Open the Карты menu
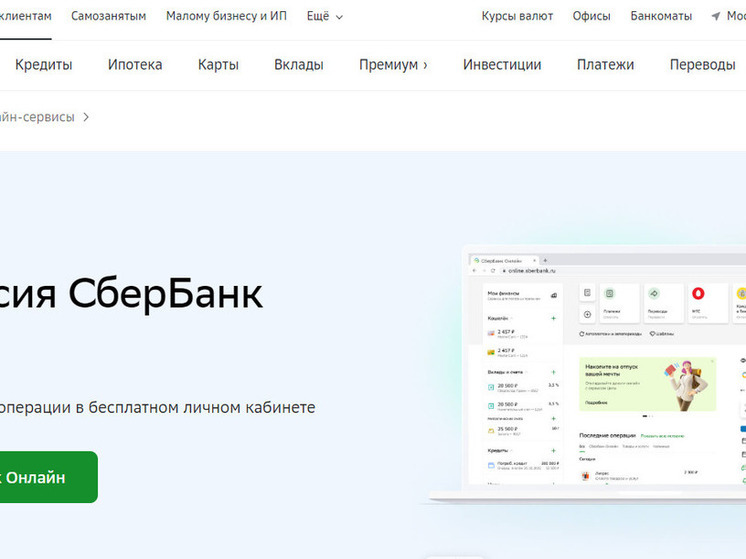Image resolution: width=746 pixels, height=559 pixels. [x=218, y=64]
